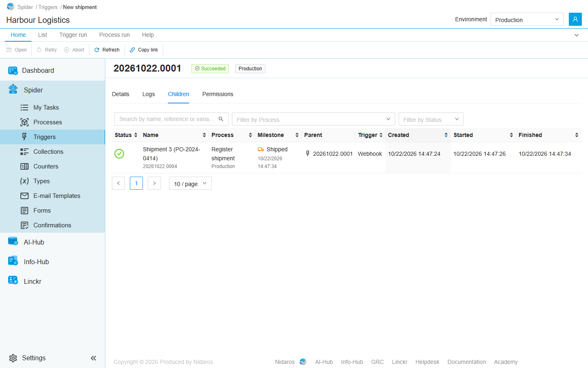The height and width of the screenshot is (368, 588).
Task: Open the parent trigger 20261022.0001 link
Action: coord(333,154)
